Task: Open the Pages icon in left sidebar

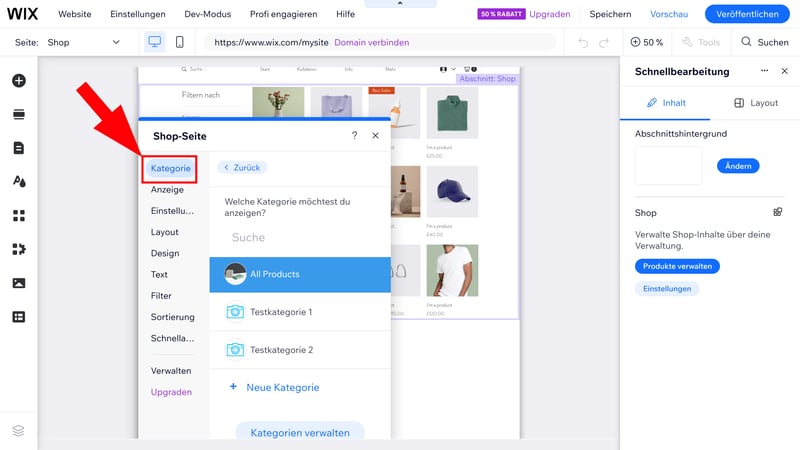Action: pyautogui.click(x=18, y=148)
